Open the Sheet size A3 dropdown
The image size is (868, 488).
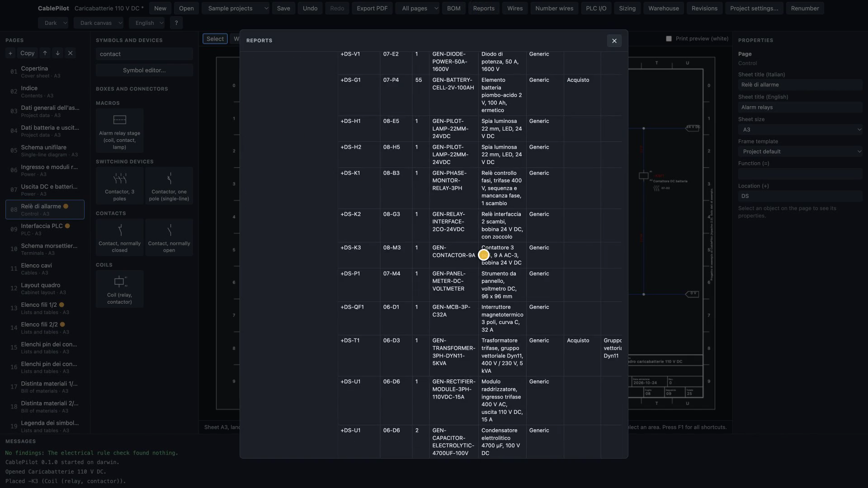tap(800, 130)
